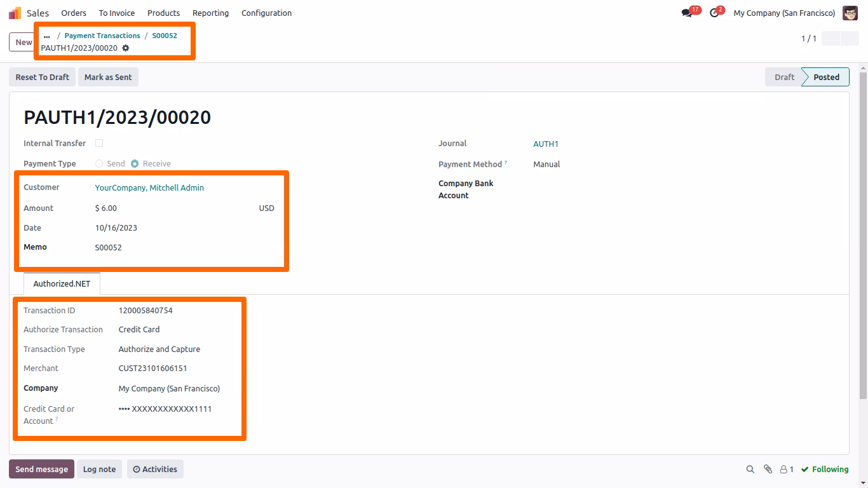The width and height of the screenshot is (868, 488).
Task: Click merchant value CUST23101606151
Action: pyautogui.click(x=153, y=369)
